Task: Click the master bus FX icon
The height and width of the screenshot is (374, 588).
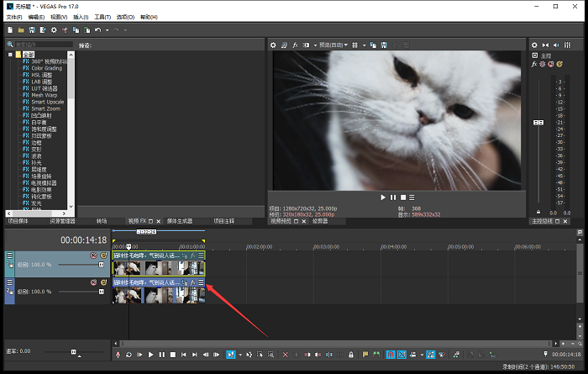Action: pyautogui.click(x=536, y=64)
